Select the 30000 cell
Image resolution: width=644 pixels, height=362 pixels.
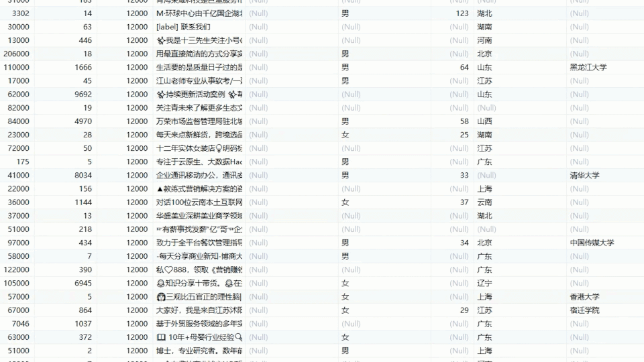pos(19,27)
